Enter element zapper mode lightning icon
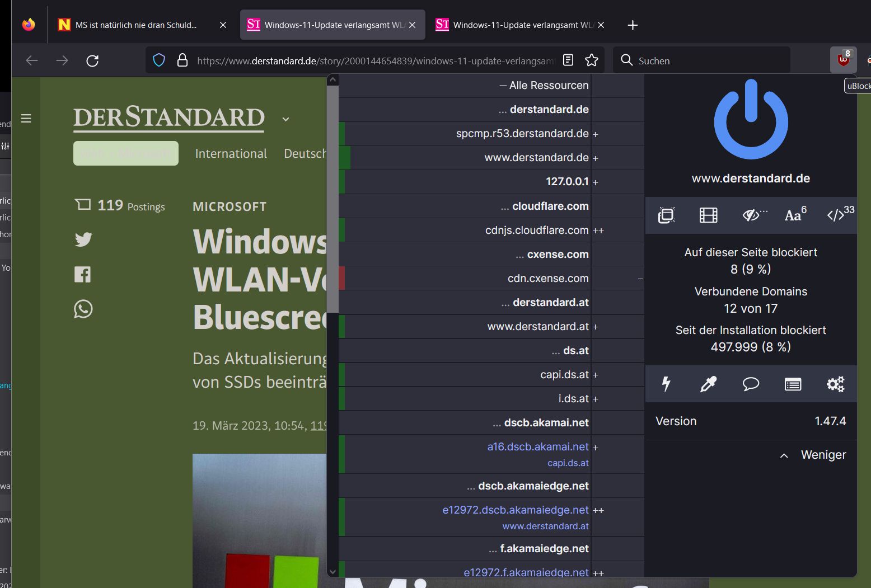Screen dimensions: 871x588 (666, 384)
